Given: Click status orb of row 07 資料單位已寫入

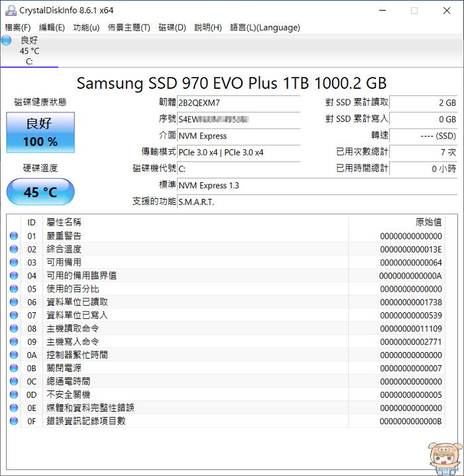Looking at the screenshot, I should coord(14,315).
